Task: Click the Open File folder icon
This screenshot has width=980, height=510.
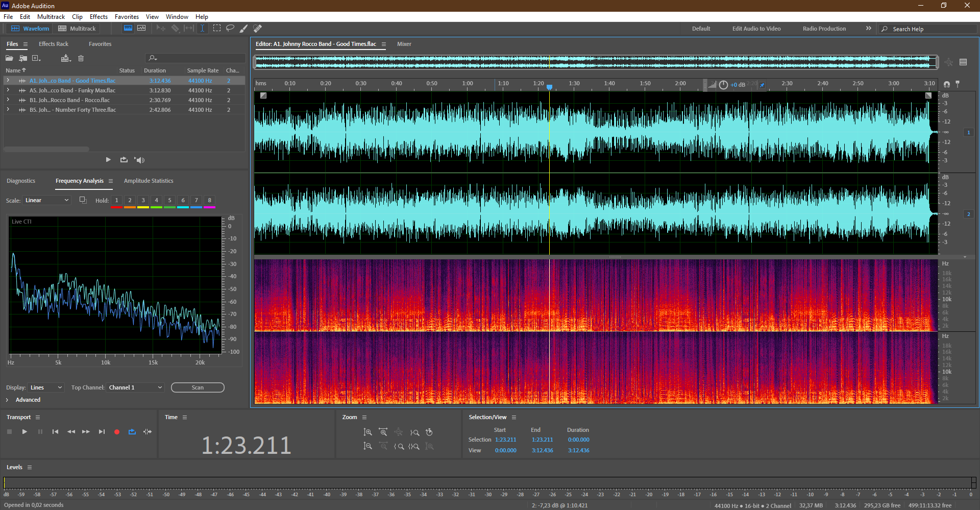Action: pos(9,58)
